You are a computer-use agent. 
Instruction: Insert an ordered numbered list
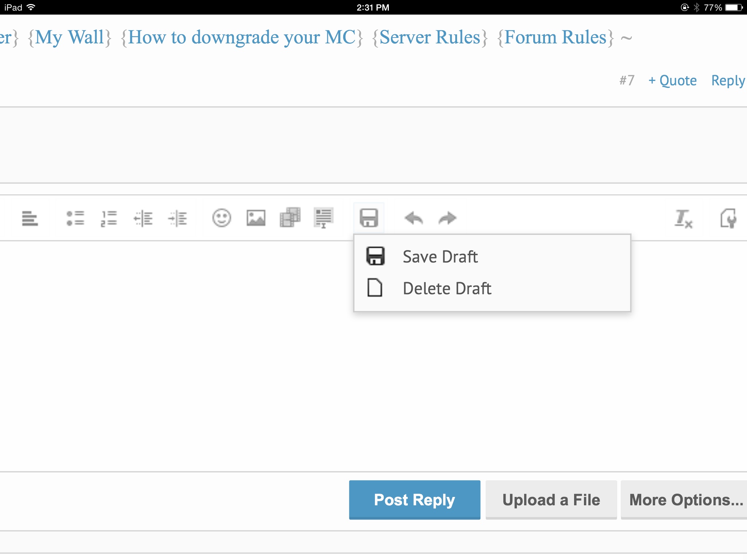point(109,218)
